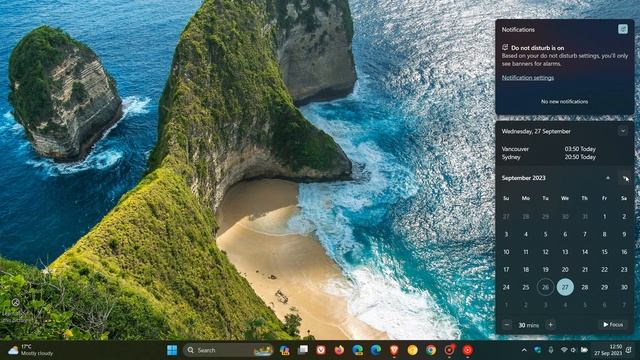Open the weather widget showing Mostly cloudy
The image size is (640, 360).
click(31, 350)
